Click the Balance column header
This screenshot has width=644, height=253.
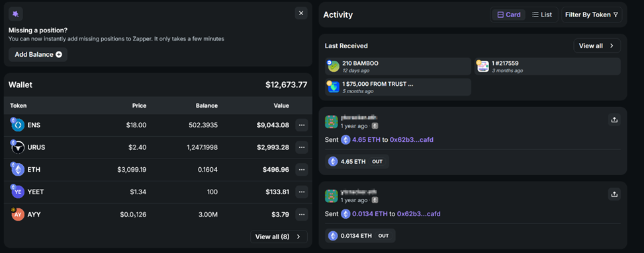click(207, 106)
